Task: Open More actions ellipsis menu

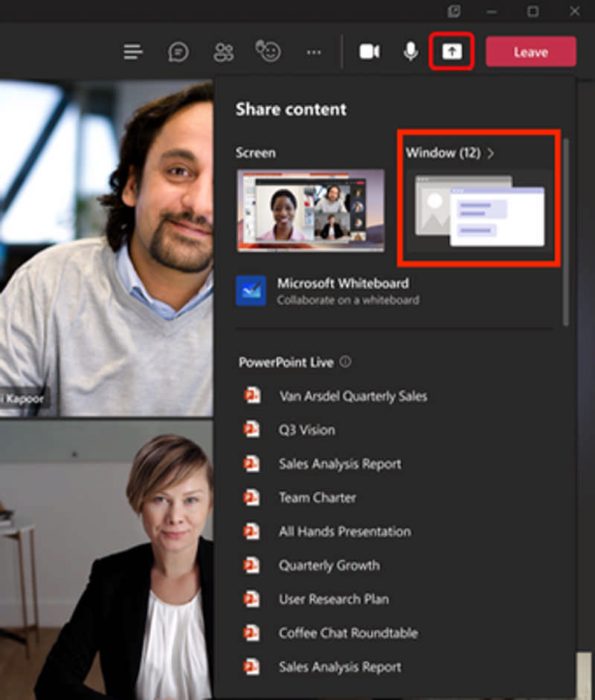Action: [x=314, y=52]
